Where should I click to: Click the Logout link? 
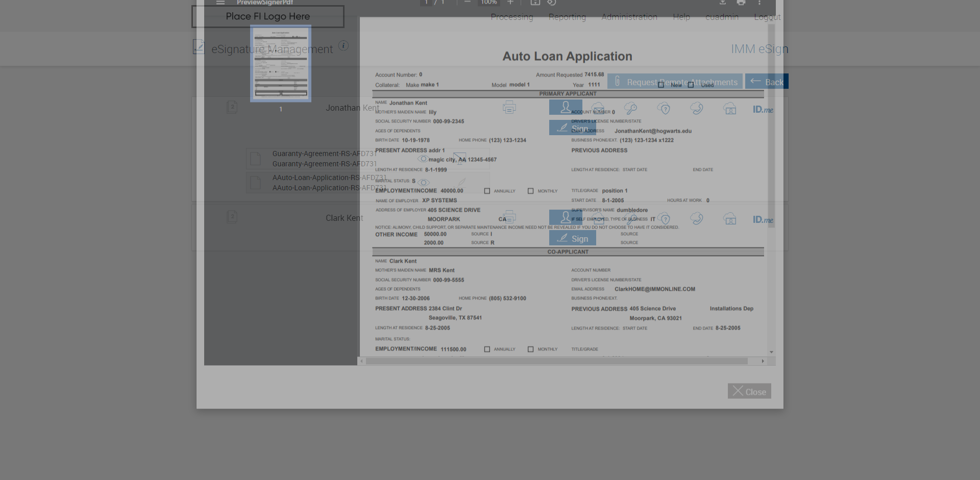(767, 17)
